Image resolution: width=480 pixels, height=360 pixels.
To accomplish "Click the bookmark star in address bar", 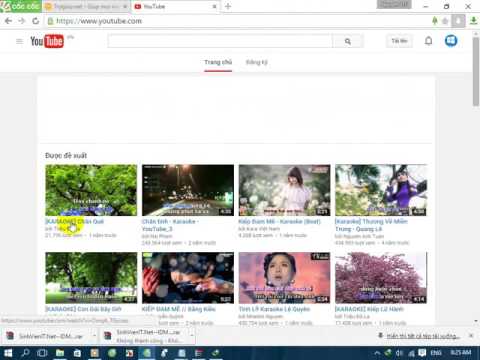I will pyautogui.click(x=445, y=21).
